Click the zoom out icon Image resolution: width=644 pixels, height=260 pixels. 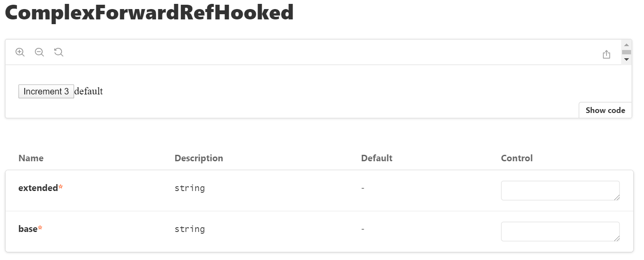point(39,52)
